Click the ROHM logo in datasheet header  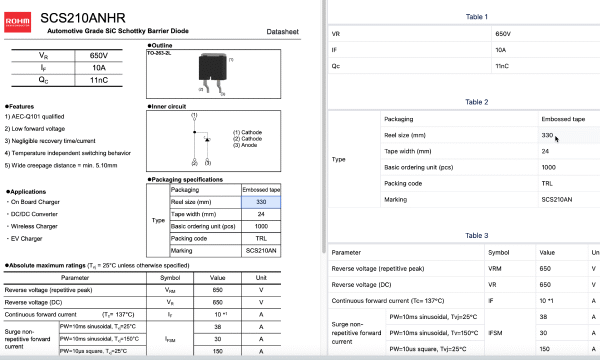click(18, 22)
